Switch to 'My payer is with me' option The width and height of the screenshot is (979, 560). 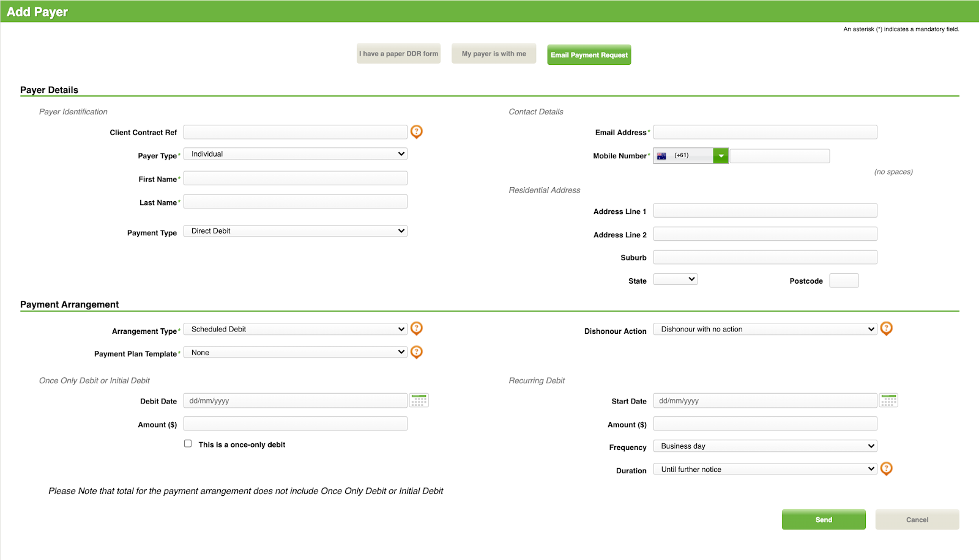(x=493, y=53)
